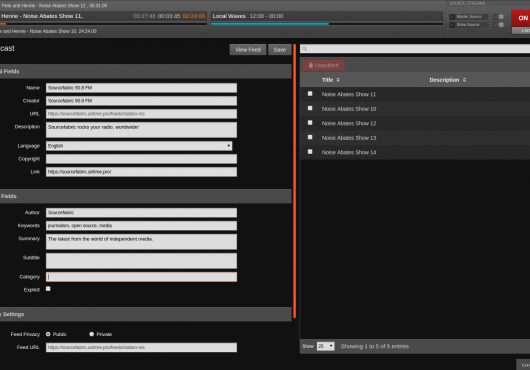Open the Language dropdown
530x370 pixels.
139,146
